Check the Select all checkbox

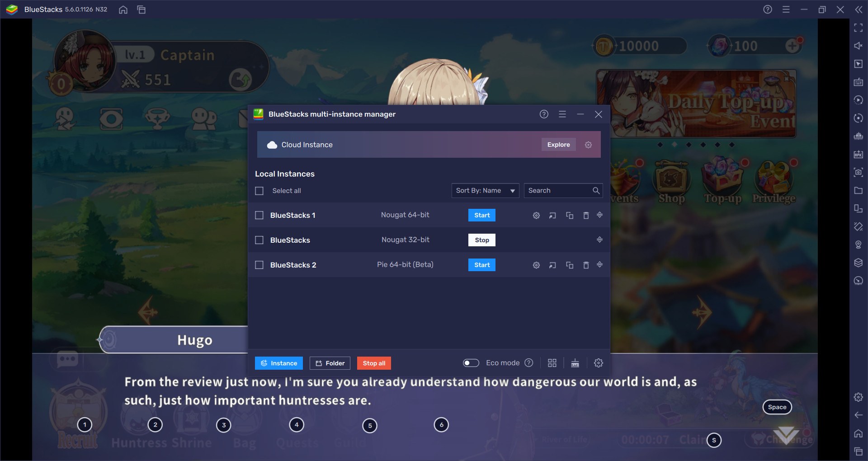click(x=259, y=191)
